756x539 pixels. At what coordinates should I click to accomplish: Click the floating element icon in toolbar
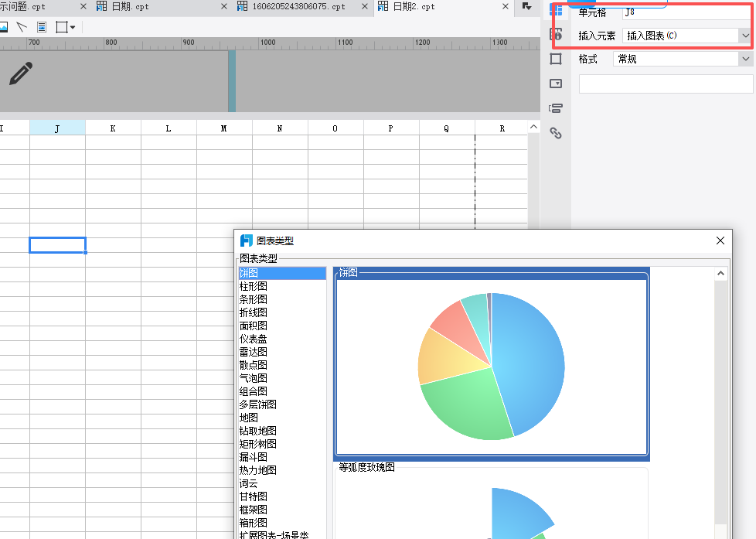pos(42,27)
